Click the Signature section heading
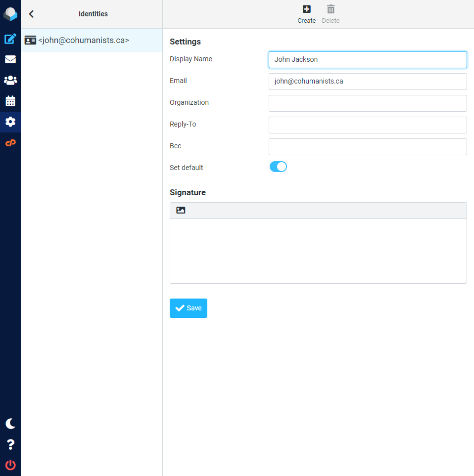Image resolution: width=474 pixels, height=476 pixels. pos(188,192)
